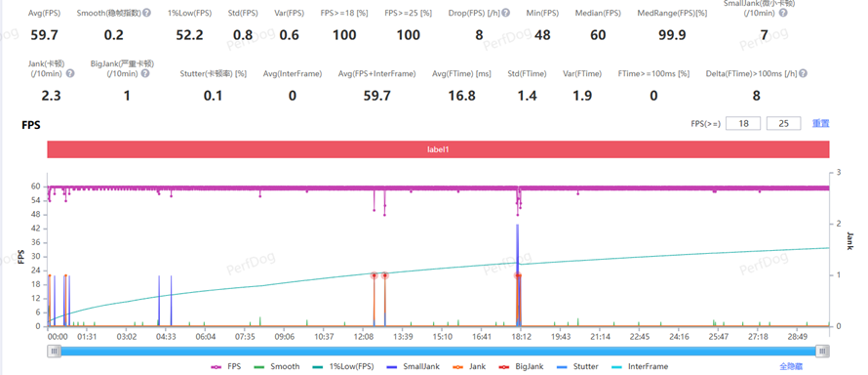Click the Median(FPS) value 60

[598, 35]
